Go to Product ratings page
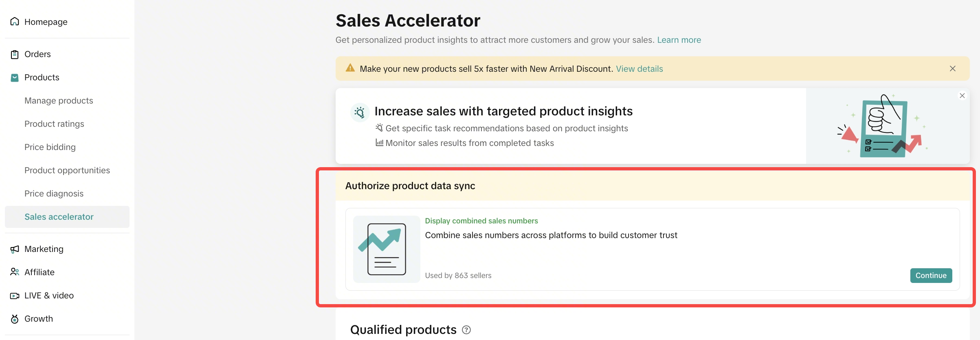 54,124
